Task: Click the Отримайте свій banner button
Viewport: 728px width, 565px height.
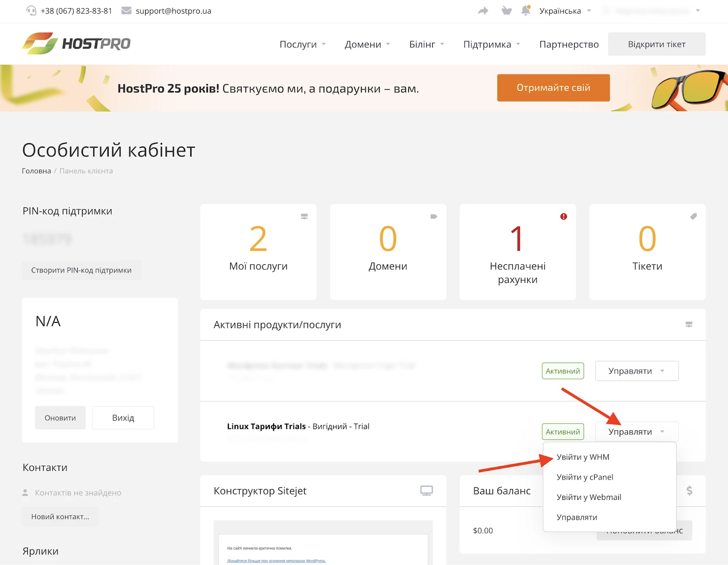Action: tap(553, 88)
